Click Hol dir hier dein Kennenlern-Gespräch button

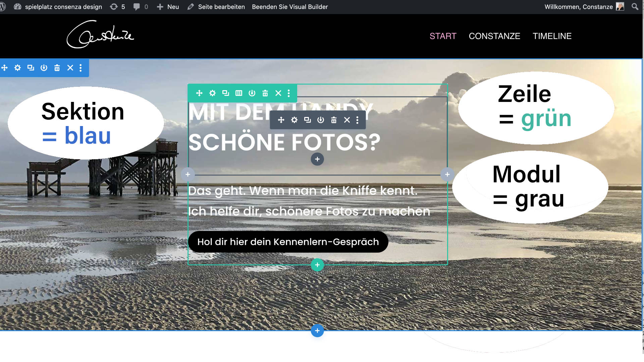(288, 242)
